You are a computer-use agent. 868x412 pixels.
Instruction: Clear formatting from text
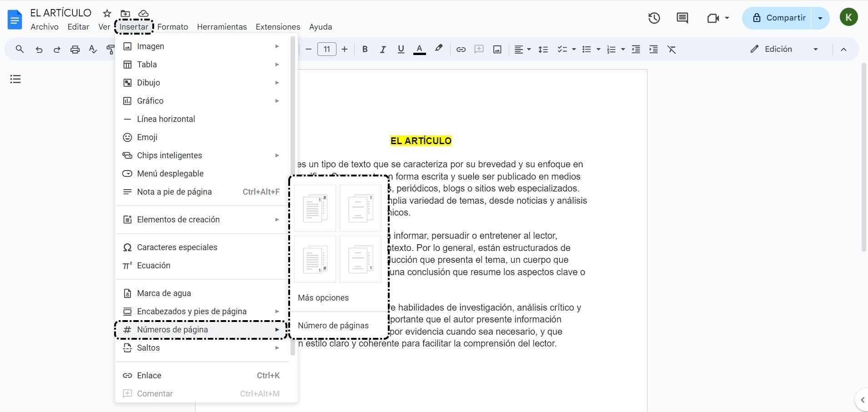(672, 49)
